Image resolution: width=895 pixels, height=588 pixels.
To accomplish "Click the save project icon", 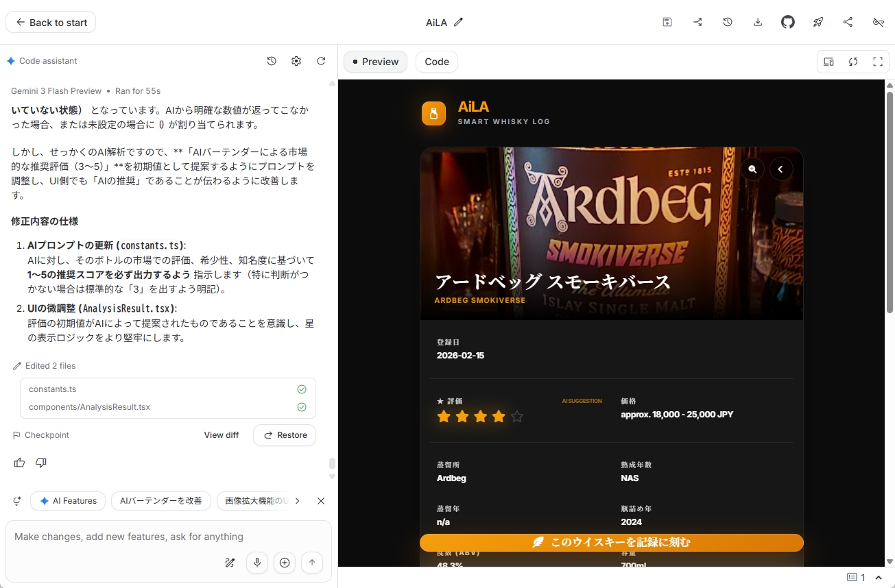I will click(667, 22).
